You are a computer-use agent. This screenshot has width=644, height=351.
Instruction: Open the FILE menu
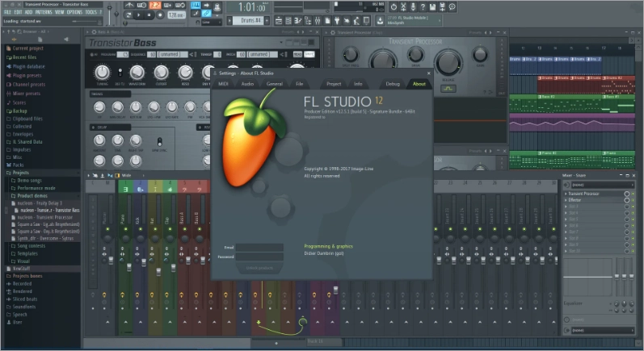pyautogui.click(x=7, y=12)
